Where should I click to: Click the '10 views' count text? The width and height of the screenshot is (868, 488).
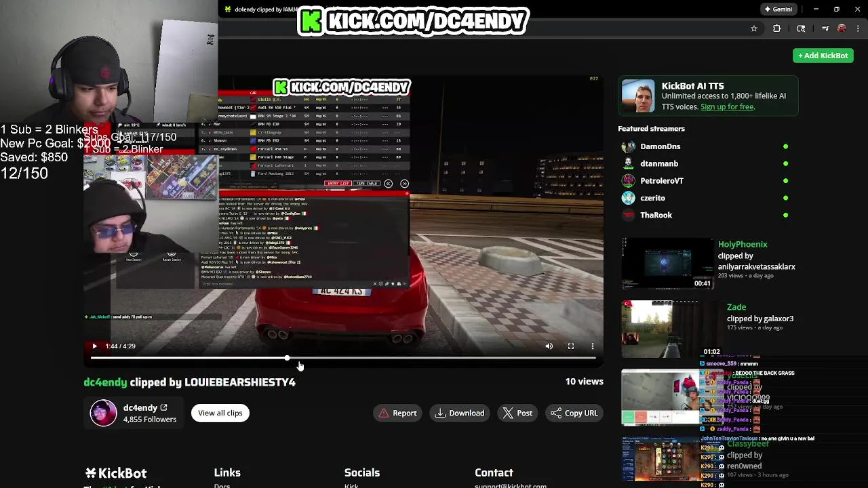click(584, 382)
